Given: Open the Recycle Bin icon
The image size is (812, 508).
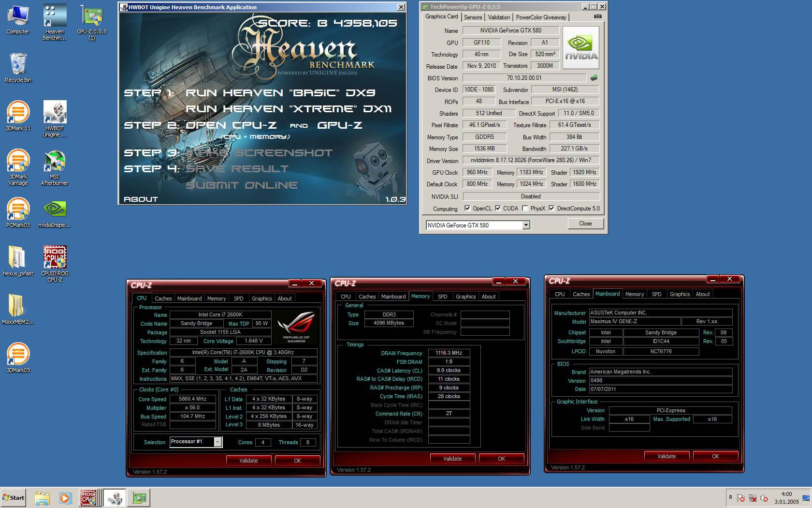Looking at the screenshot, I should 18,68.
